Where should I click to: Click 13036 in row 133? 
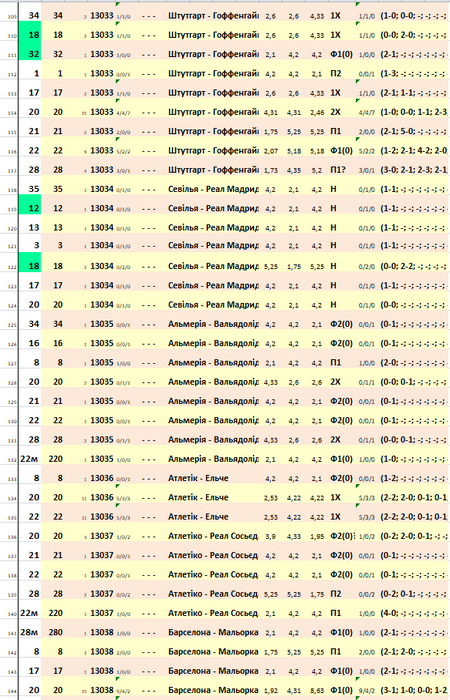coord(102,478)
